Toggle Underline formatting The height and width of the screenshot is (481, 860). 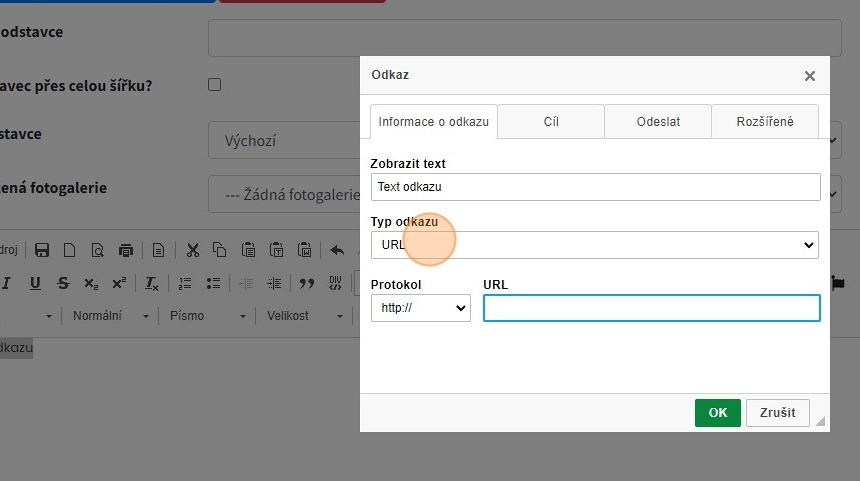tap(35, 283)
